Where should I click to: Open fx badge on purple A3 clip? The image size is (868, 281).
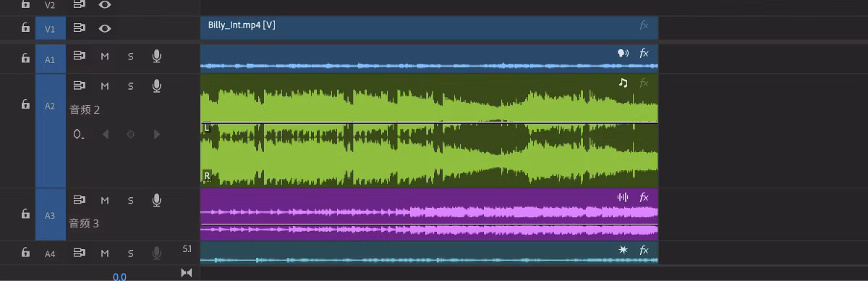tap(644, 197)
